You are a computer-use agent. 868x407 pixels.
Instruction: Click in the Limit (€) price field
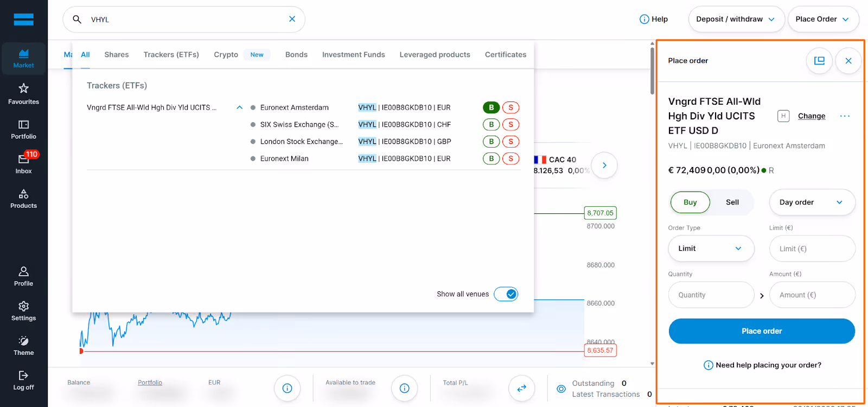pos(812,249)
